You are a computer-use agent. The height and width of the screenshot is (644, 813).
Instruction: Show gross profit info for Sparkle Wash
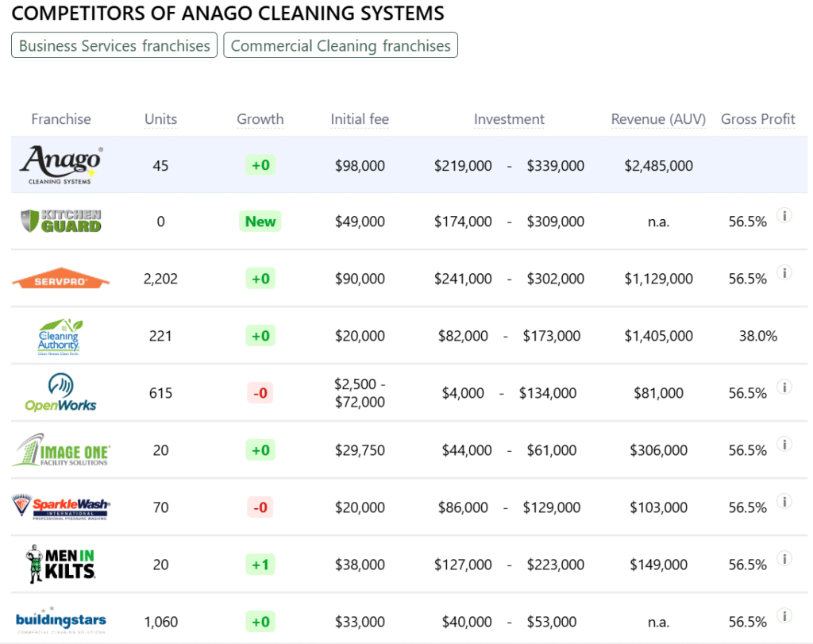pos(784,501)
